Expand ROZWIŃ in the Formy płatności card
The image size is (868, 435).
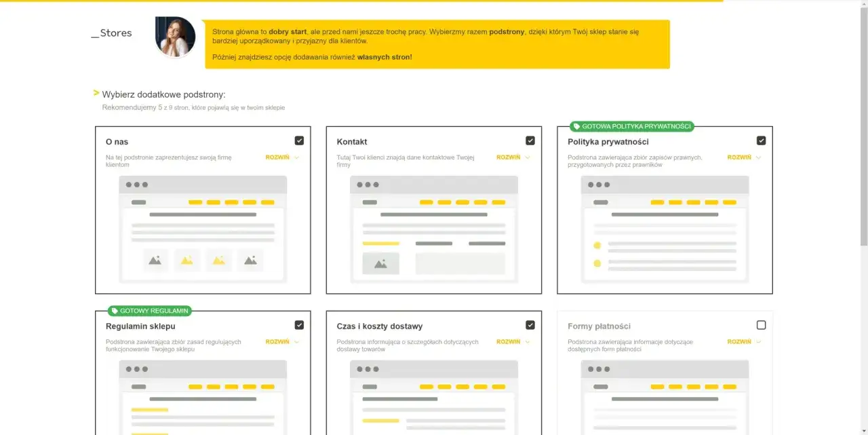tap(744, 342)
